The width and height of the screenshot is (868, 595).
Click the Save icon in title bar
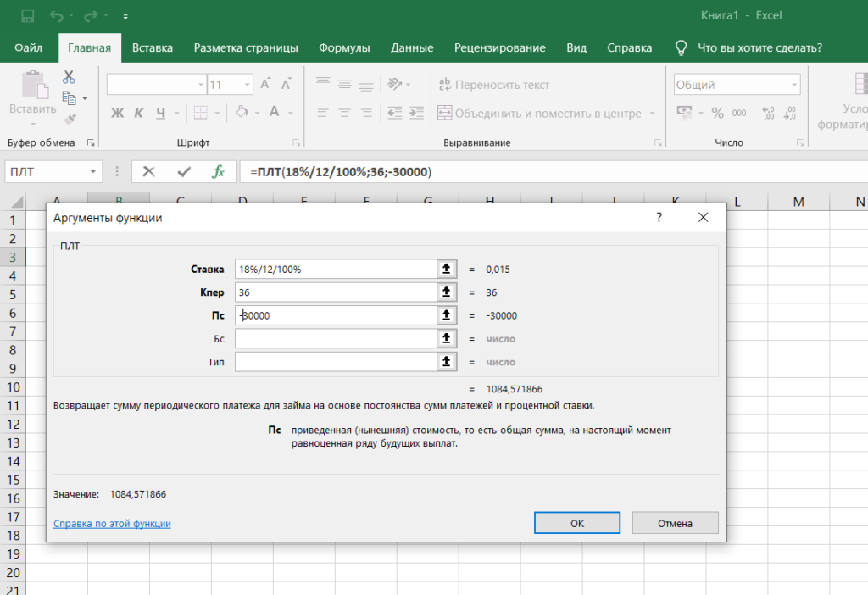[x=28, y=16]
